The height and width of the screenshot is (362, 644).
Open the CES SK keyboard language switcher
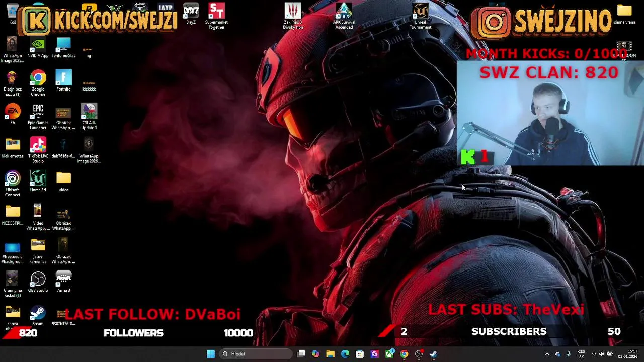pyautogui.click(x=582, y=354)
